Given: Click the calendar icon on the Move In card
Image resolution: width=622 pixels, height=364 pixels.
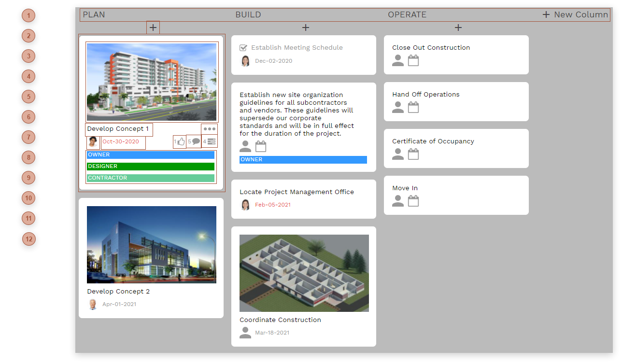Looking at the screenshot, I should pos(413,200).
